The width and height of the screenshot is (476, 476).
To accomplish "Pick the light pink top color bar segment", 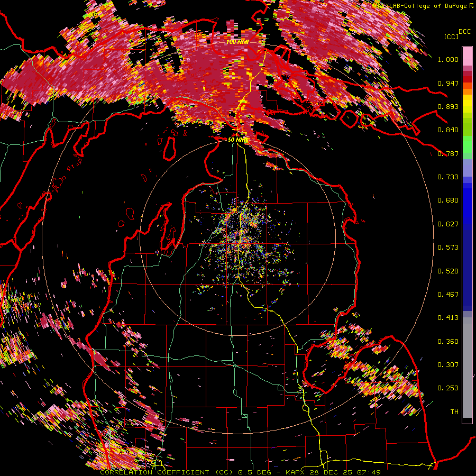I will coord(467,57).
